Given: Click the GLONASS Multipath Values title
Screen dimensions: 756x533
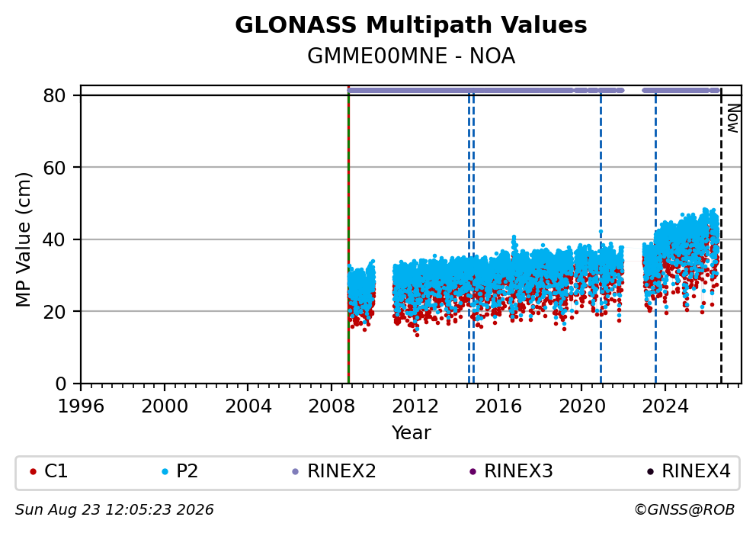Looking at the screenshot, I should [411, 25].
